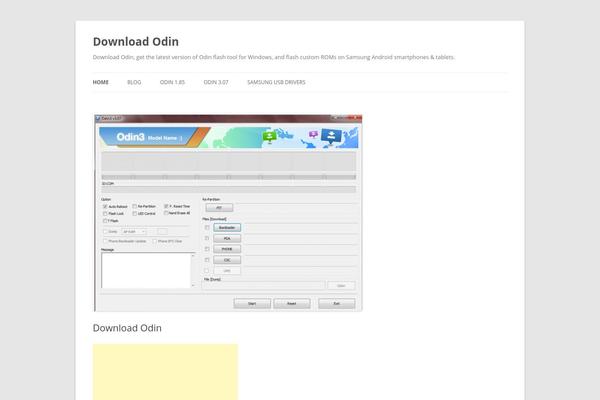Enable the Nand Erase All checkbox

click(x=166, y=213)
